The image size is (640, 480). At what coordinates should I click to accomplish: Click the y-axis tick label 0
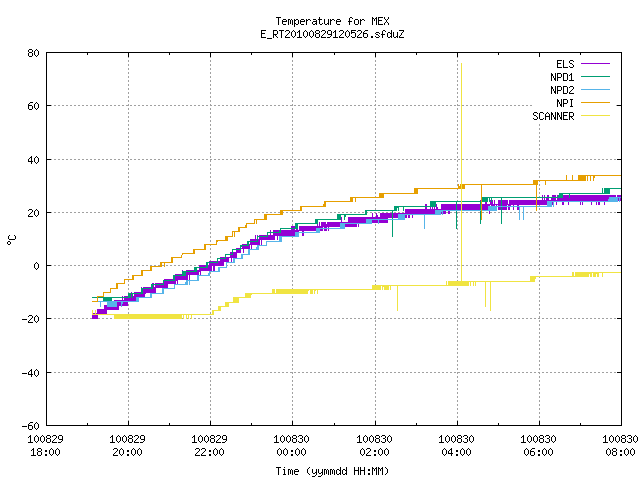point(37,266)
